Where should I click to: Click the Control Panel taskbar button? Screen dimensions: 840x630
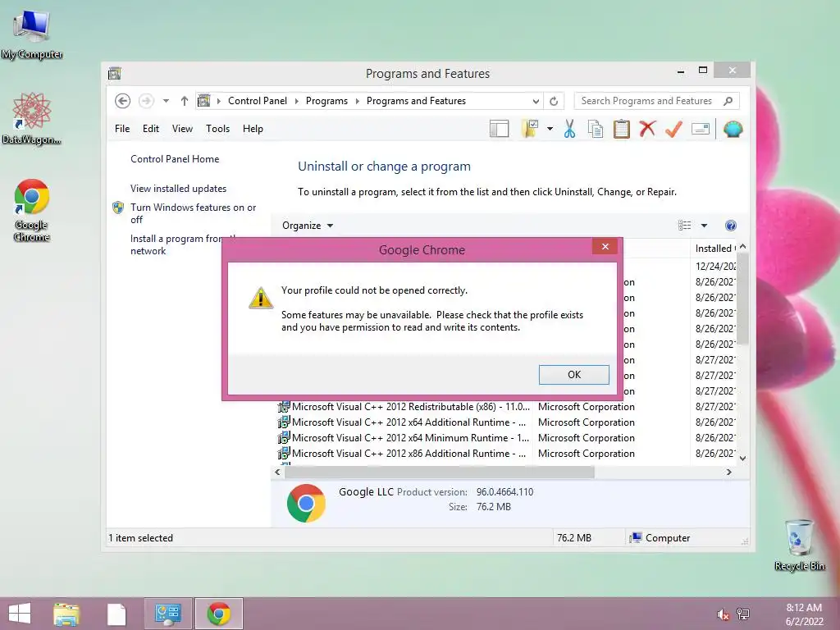tap(167, 614)
